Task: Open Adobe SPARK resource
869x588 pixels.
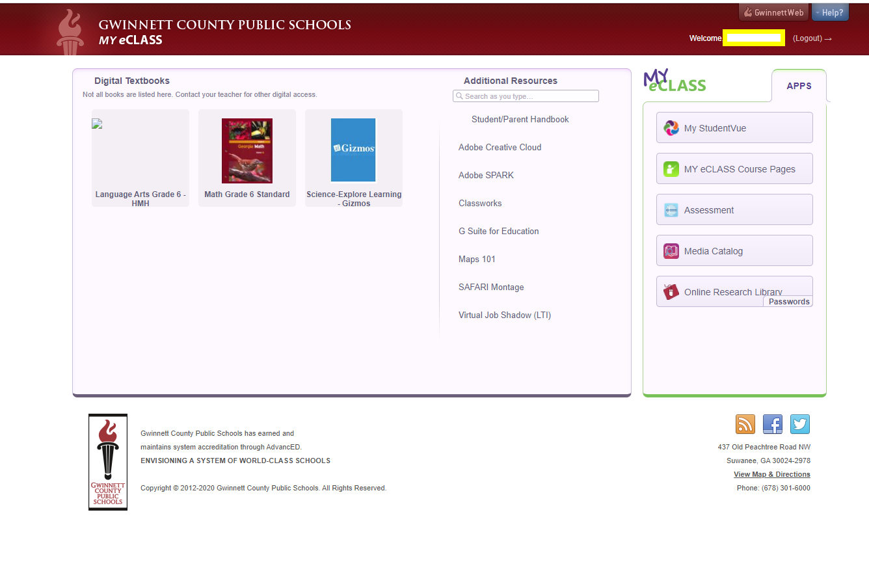Action: 486,175
